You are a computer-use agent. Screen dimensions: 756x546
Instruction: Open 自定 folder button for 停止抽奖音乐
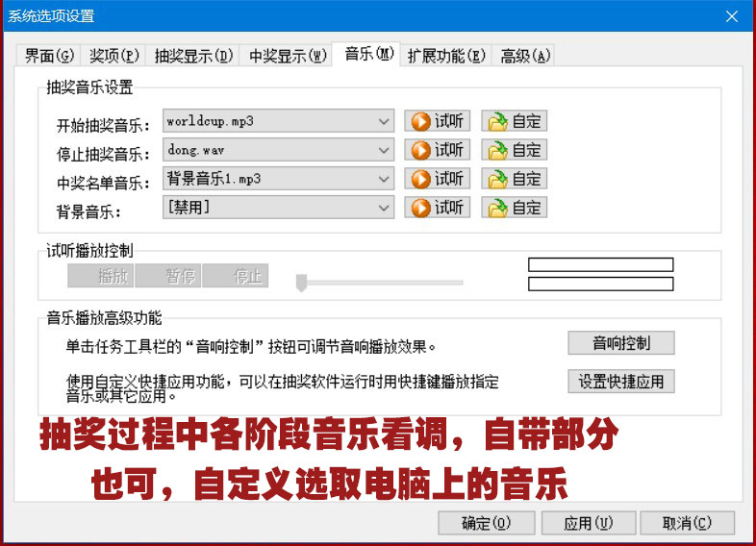514,150
